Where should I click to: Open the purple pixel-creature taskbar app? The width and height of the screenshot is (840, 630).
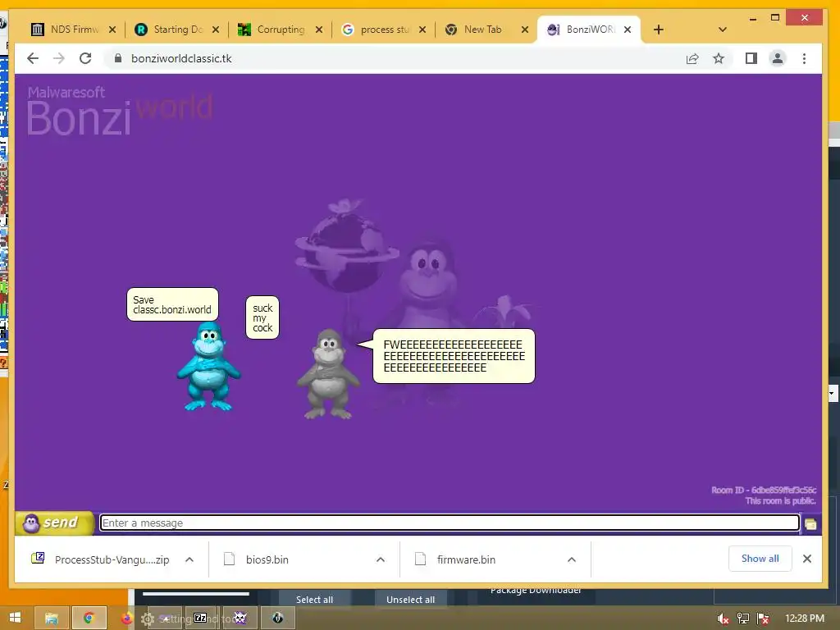tap(240, 619)
